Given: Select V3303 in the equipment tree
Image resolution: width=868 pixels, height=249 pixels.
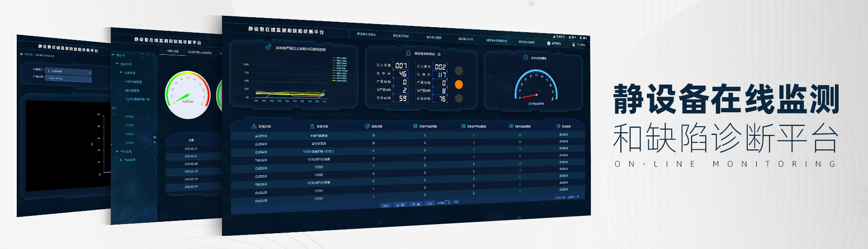Looking at the screenshot, I should (x=130, y=134).
